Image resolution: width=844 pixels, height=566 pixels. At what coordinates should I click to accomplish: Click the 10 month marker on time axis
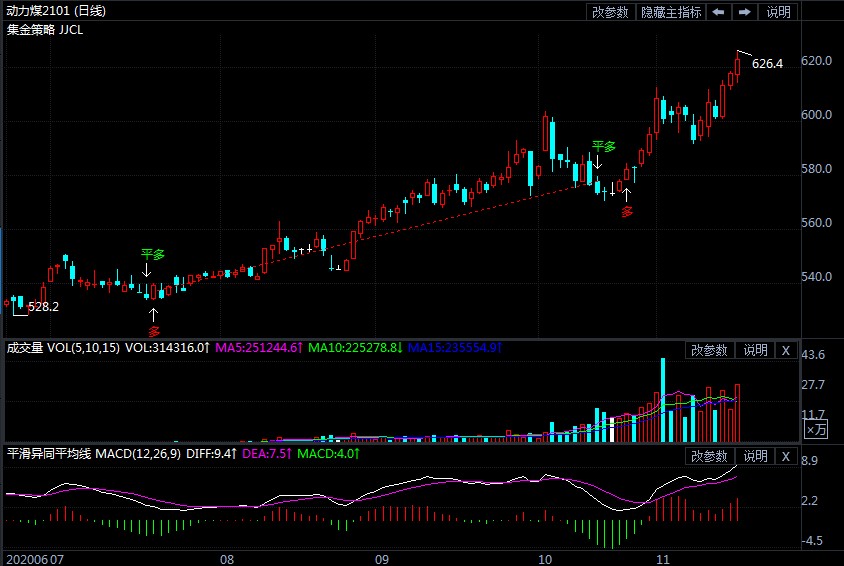(545, 560)
